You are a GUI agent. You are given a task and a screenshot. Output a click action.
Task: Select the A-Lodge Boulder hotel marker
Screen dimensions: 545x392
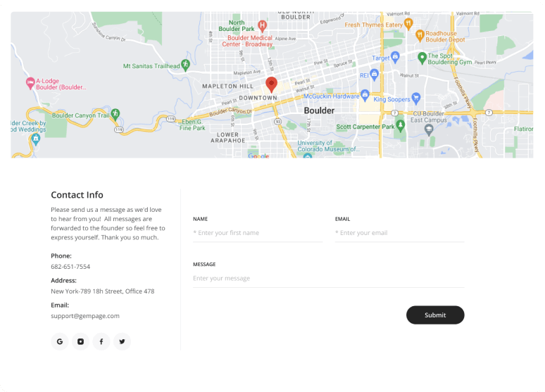click(30, 84)
